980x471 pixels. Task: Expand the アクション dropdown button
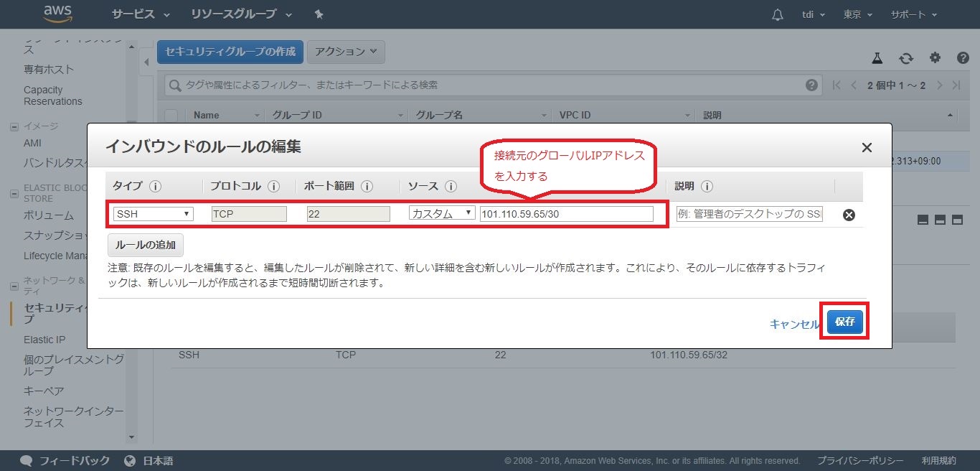(346, 52)
